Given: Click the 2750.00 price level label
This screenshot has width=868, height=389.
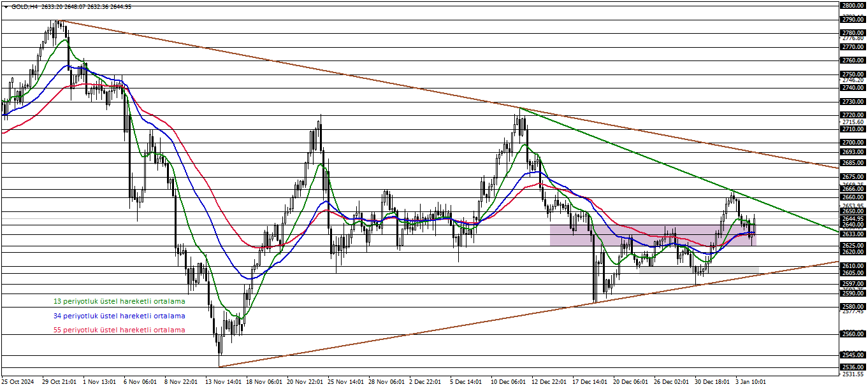Looking at the screenshot, I should pyautogui.click(x=853, y=74).
